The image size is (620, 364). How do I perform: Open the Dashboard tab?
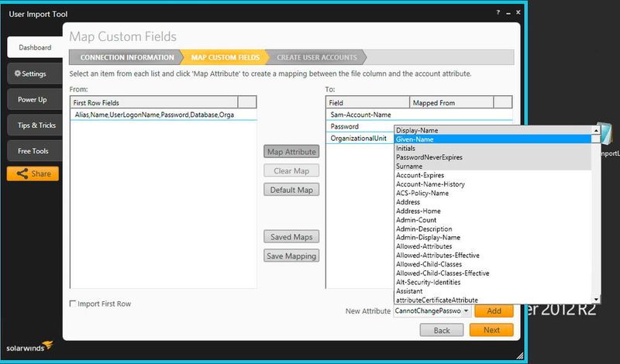(35, 47)
